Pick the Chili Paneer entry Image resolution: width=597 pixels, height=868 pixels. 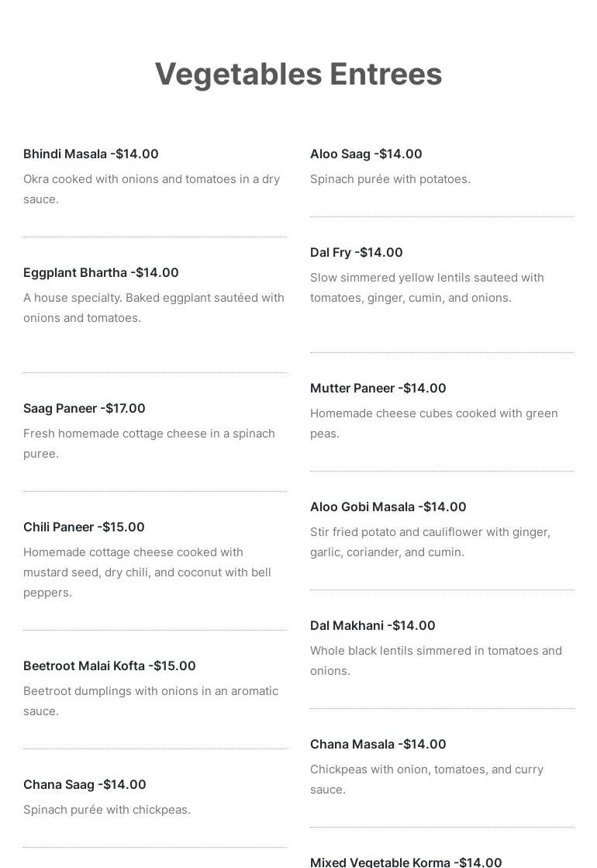point(84,527)
